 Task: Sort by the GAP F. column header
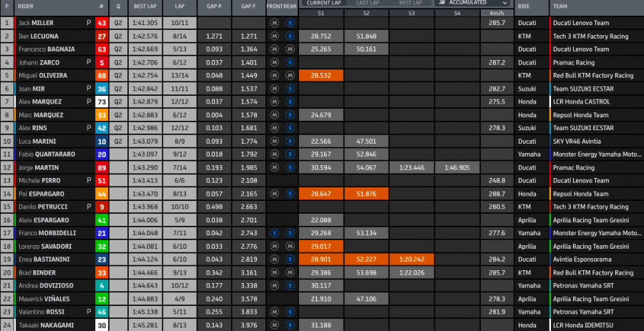click(248, 7)
